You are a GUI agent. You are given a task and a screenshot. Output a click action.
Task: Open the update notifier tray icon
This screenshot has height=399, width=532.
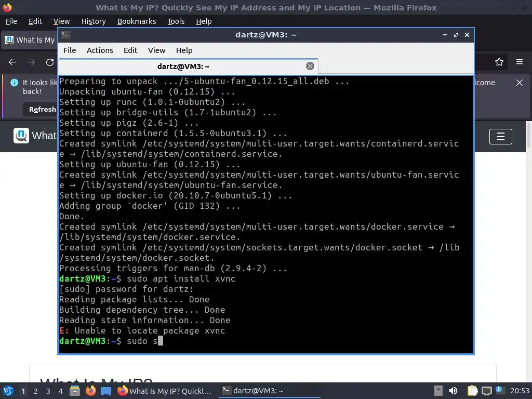point(500,390)
